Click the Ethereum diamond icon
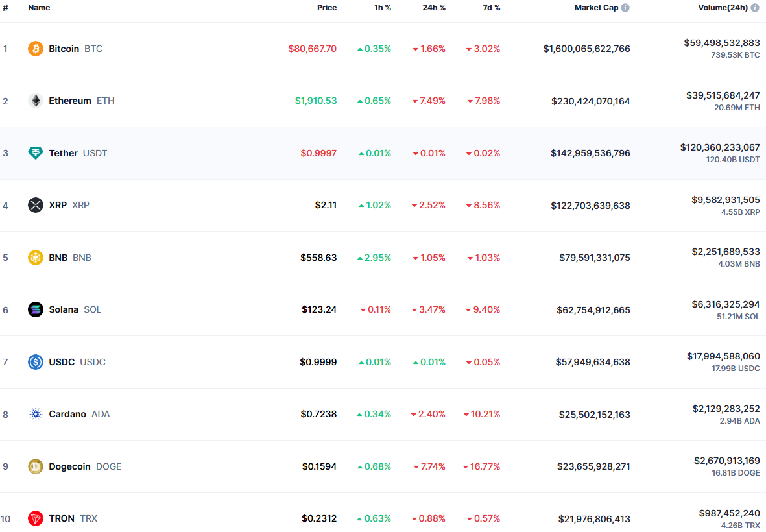The image size is (766, 532). click(36, 101)
